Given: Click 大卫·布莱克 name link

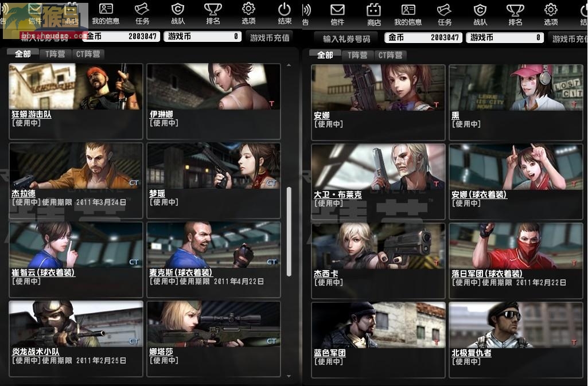Looking at the screenshot, I should click(x=338, y=194).
